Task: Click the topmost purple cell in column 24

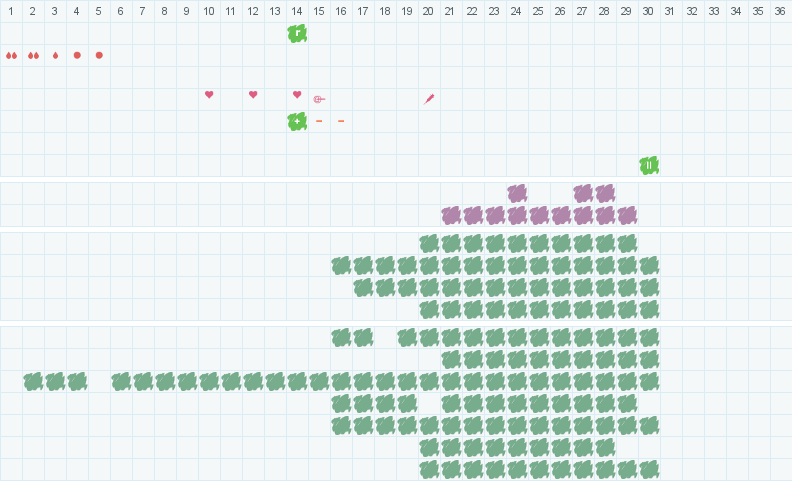Action: pos(517,193)
